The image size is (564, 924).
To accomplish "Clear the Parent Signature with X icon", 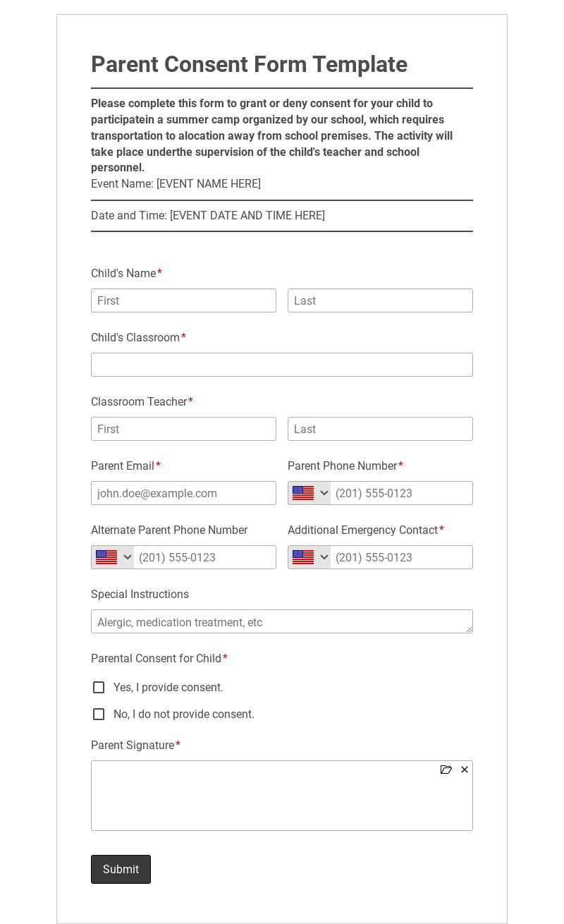I will (465, 770).
